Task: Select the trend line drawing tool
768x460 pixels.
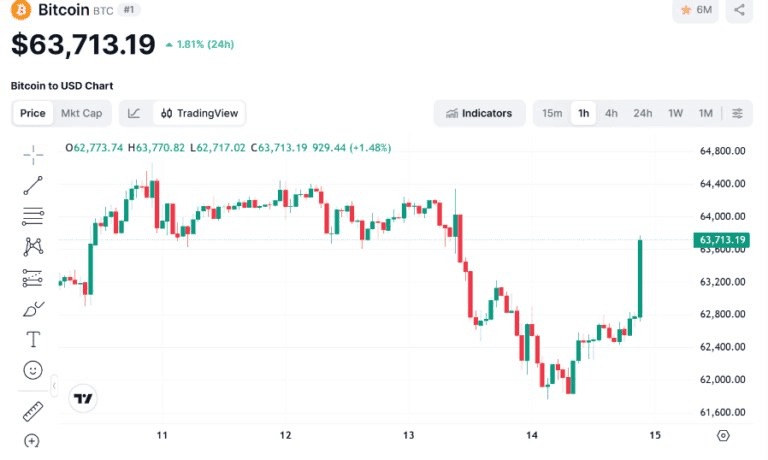Action: tap(33, 186)
